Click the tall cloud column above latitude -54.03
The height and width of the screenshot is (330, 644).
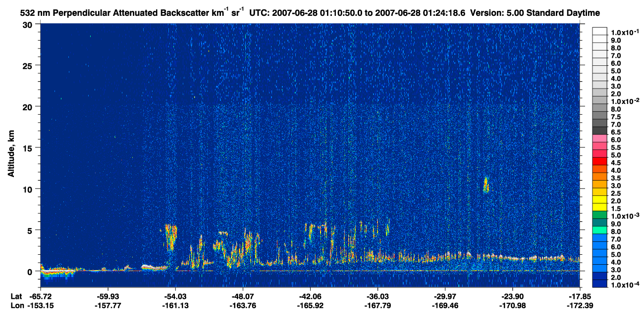[171, 237]
